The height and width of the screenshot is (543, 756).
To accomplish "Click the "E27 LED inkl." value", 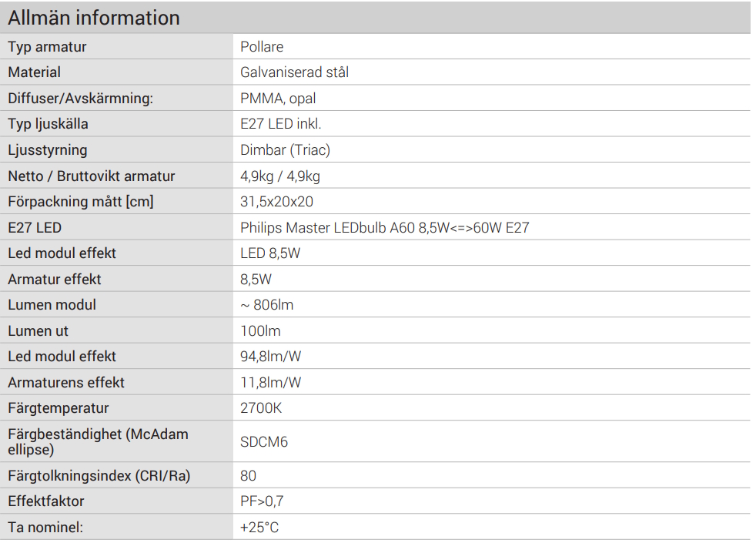I will pyautogui.click(x=280, y=124).
